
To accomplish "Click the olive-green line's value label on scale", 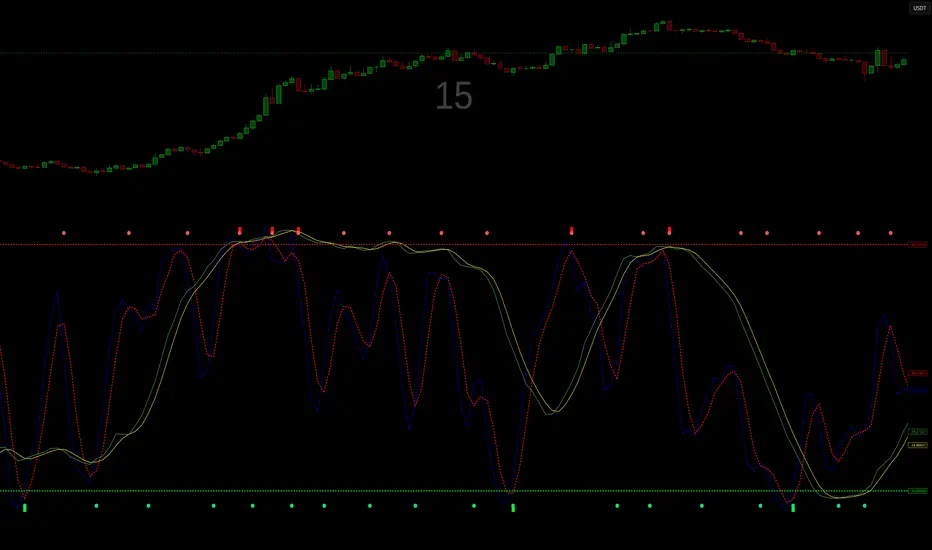I will [x=918, y=432].
